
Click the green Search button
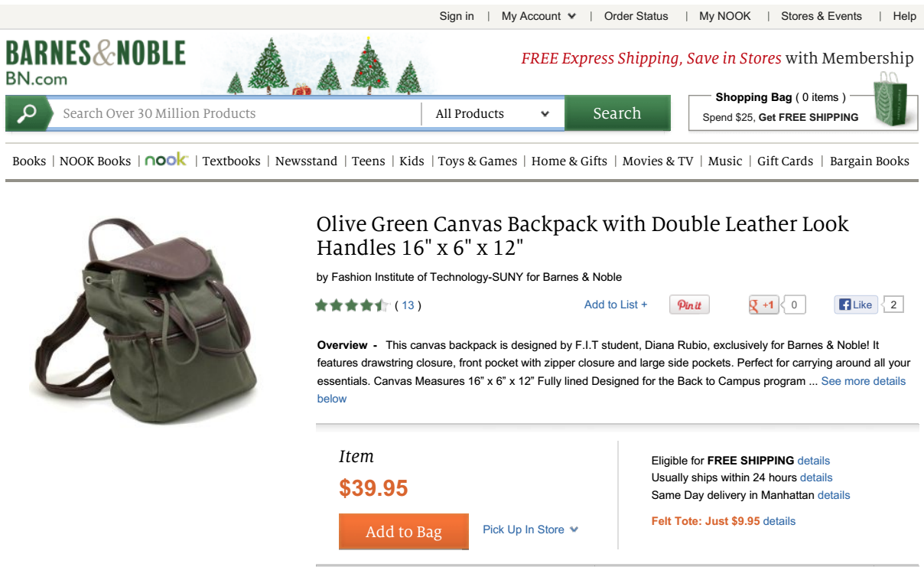[617, 114]
